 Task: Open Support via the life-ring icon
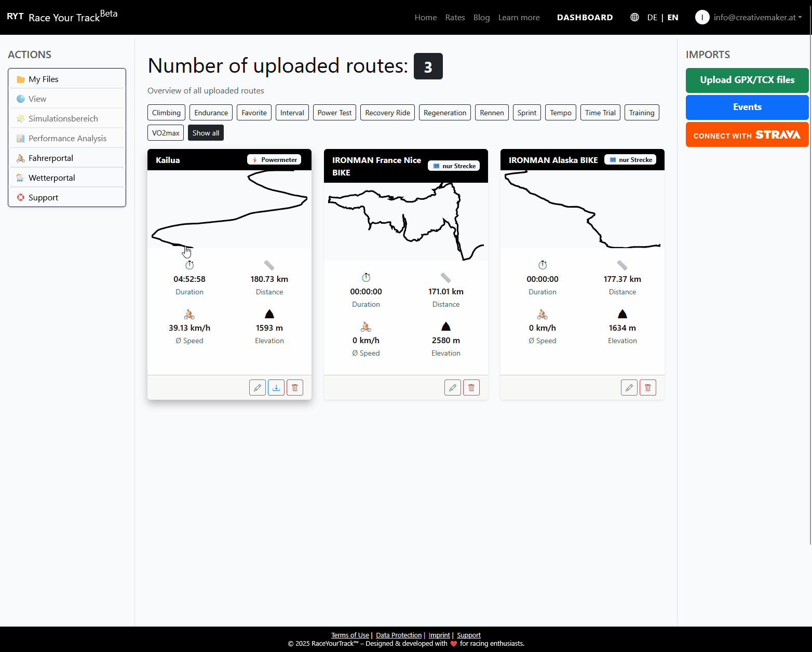tap(21, 197)
